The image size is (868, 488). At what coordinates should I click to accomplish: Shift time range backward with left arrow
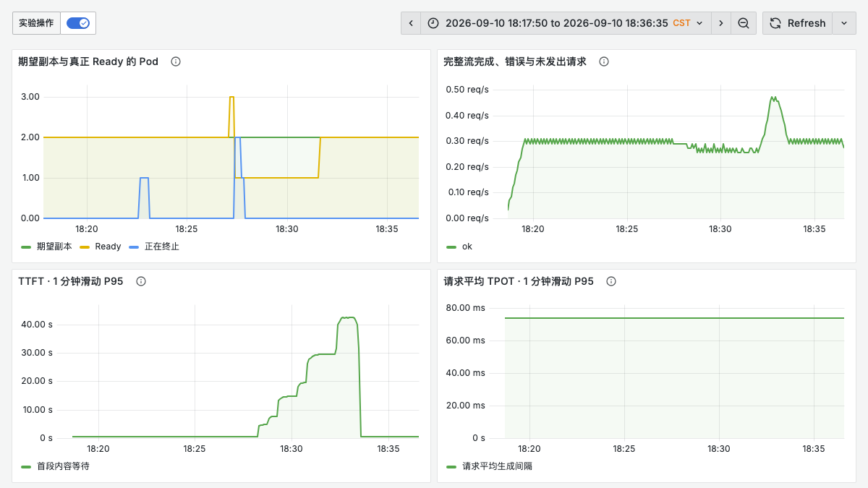click(411, 23)
